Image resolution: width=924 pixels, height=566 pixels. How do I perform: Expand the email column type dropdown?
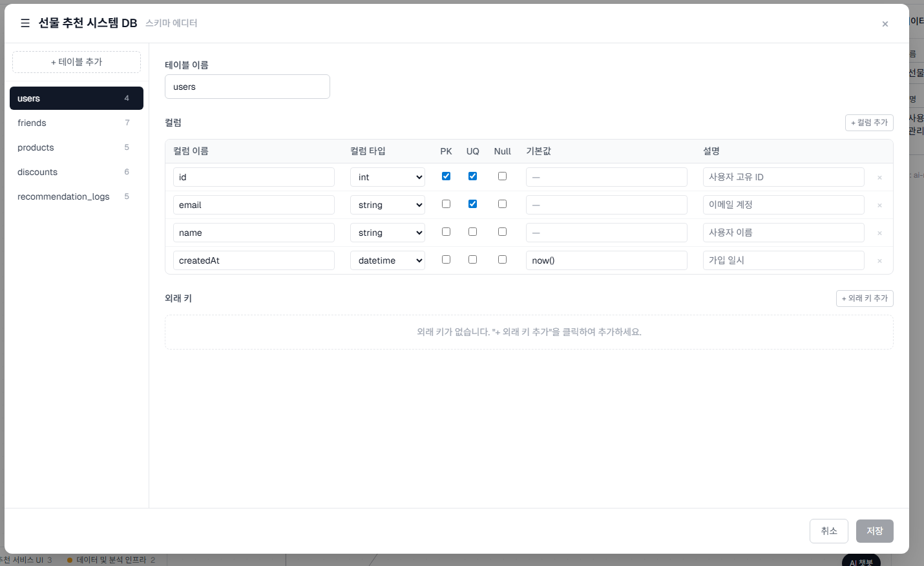point(387,205)
